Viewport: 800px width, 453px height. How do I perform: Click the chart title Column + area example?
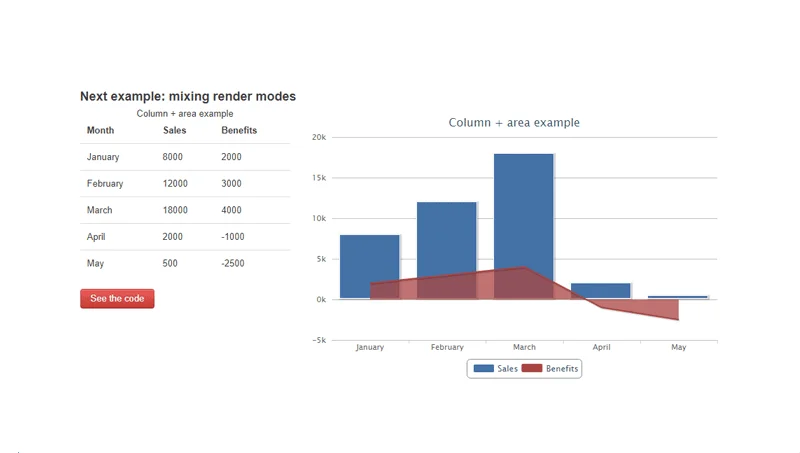[514, 123]
